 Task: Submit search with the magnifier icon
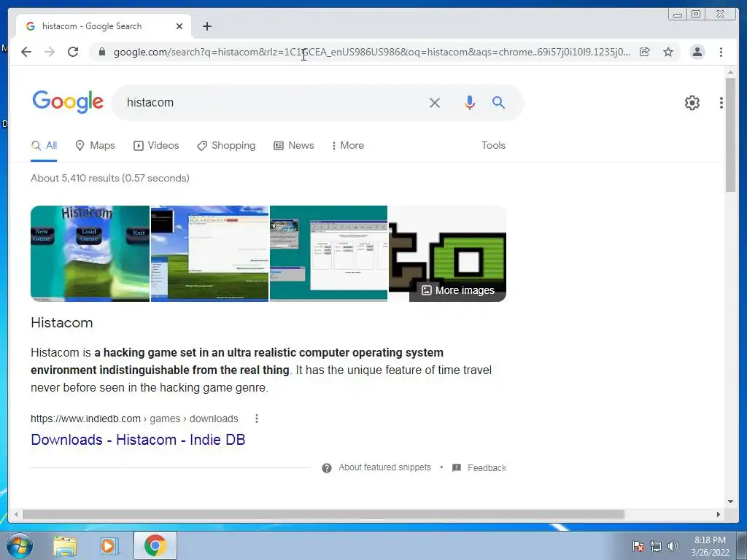498,102
